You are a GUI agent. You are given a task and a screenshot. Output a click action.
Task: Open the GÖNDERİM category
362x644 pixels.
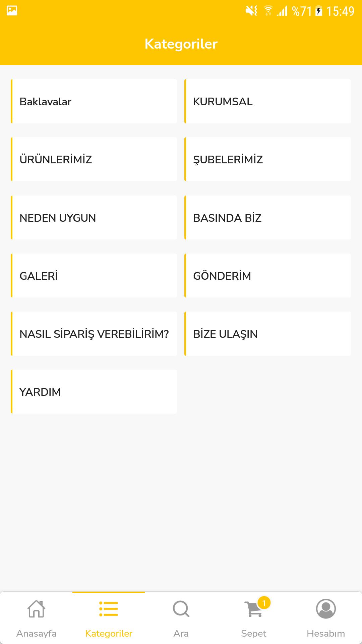(x=267, y=276)
